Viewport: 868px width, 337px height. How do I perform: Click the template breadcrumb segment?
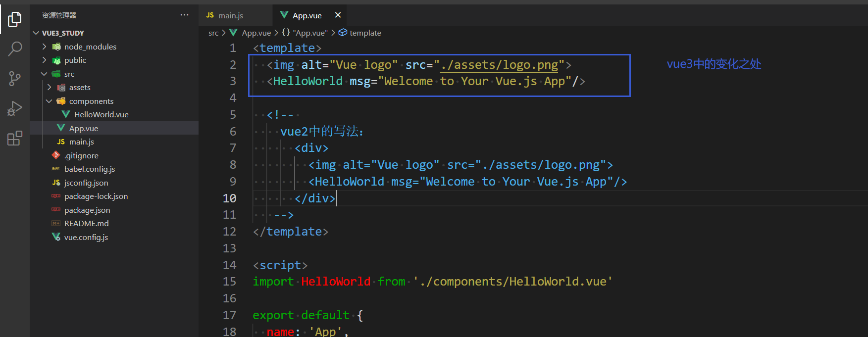(360, 33)
